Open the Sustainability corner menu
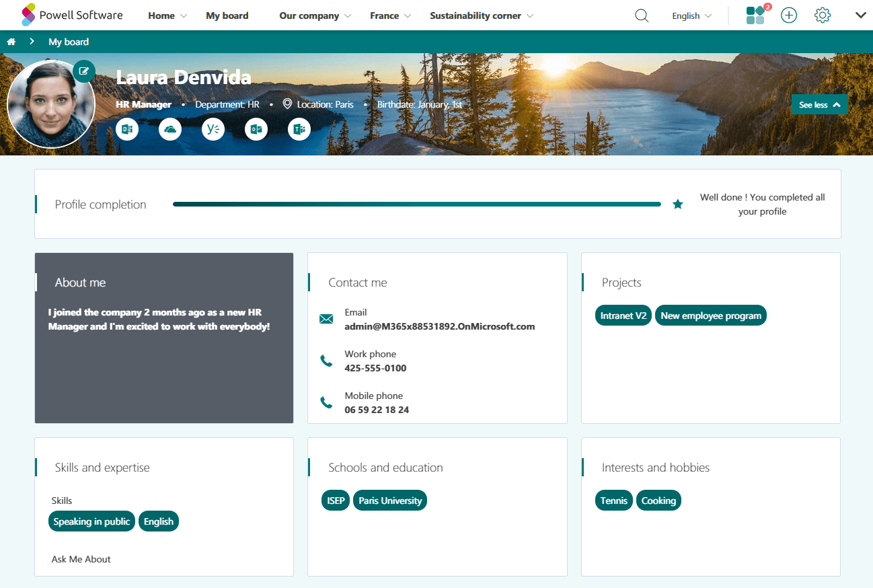This screenshot has height=588, width=873. (x=476, y=15)
